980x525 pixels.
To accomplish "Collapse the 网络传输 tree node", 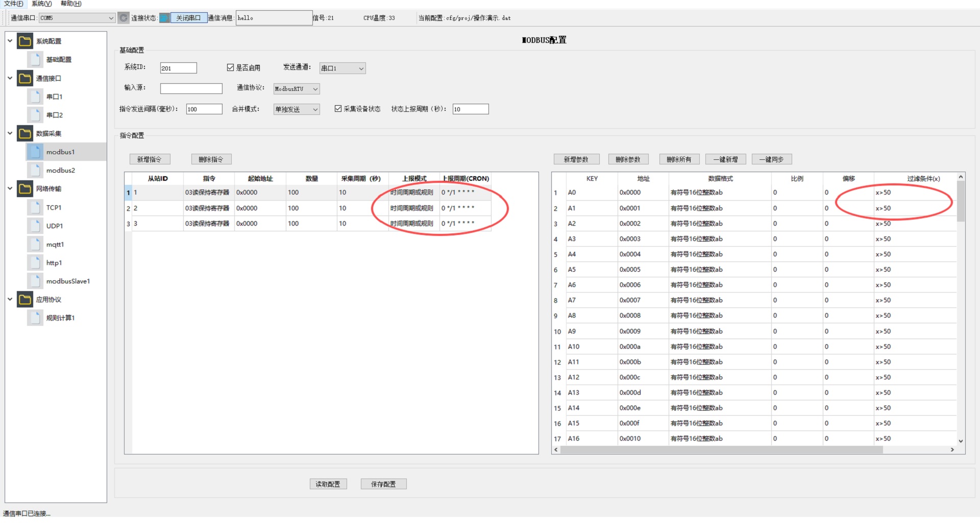I will [x=10, y=188].
